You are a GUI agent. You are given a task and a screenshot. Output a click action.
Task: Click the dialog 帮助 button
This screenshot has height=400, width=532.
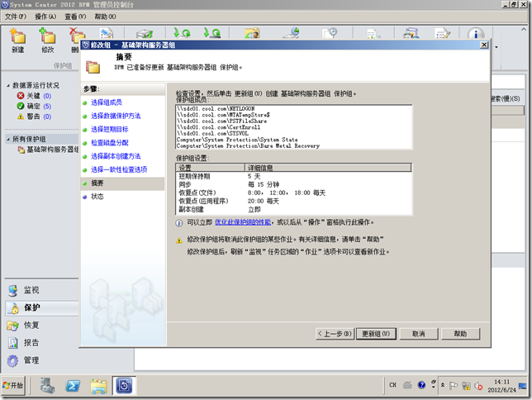pos(460,334)
